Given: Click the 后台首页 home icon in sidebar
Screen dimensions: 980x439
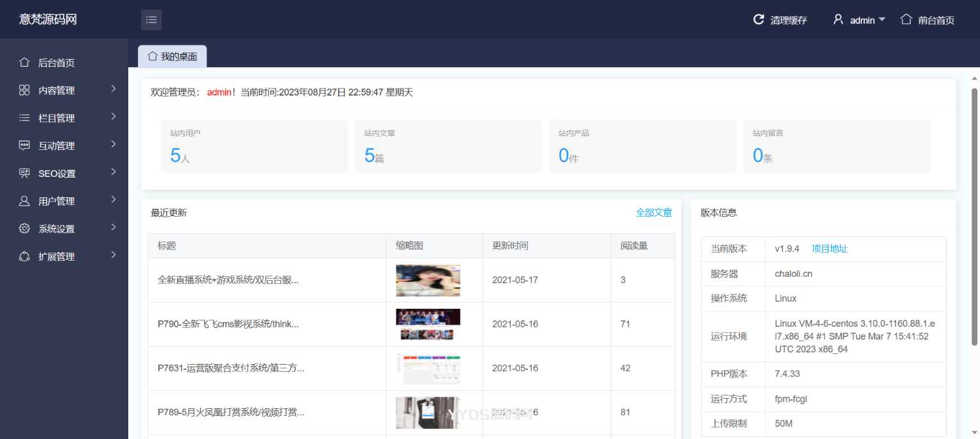Looking at the screenshot, I should coord(24,63).
